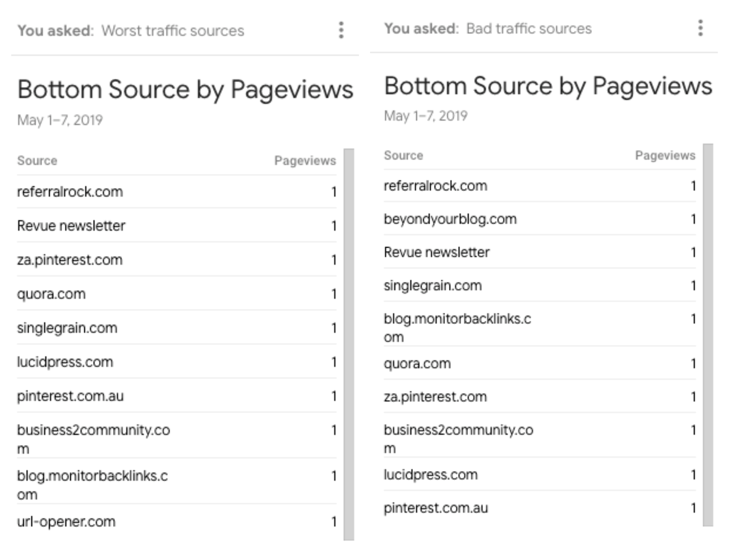Click za.pinterest.com in the Bad traffic sources table

(436, 397)
